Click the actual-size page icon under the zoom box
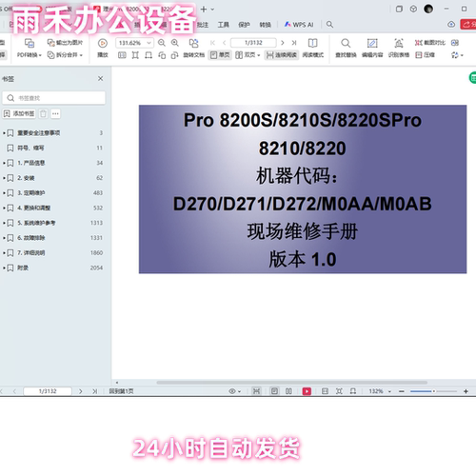Image resolution: width=476 pixels, height=476 pixels. 122,55
